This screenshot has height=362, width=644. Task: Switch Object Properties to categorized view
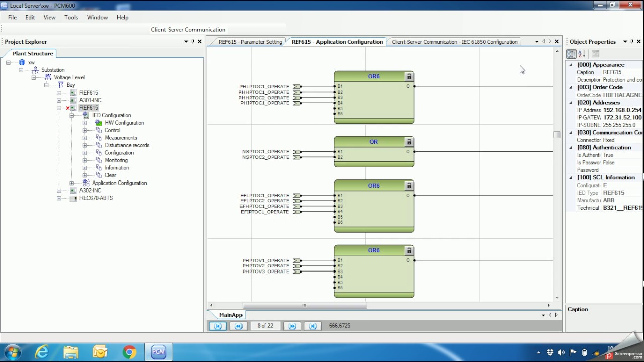tap(571, 54)
